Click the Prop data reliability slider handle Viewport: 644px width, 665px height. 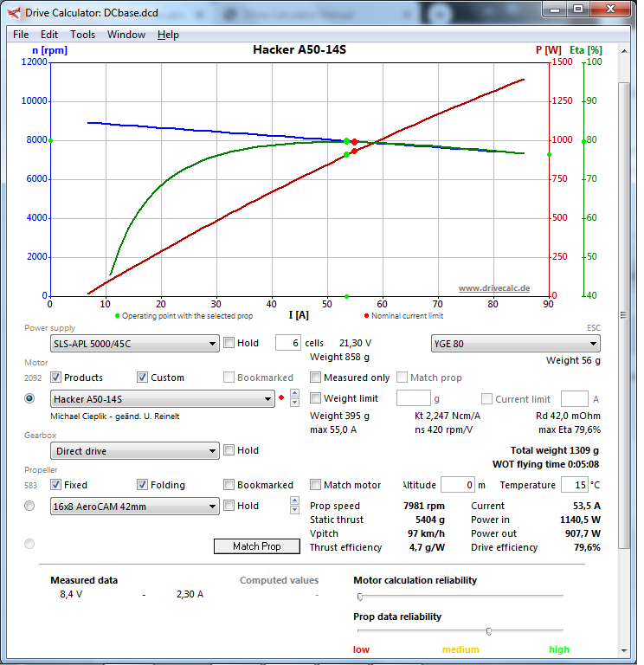(489, 631)
